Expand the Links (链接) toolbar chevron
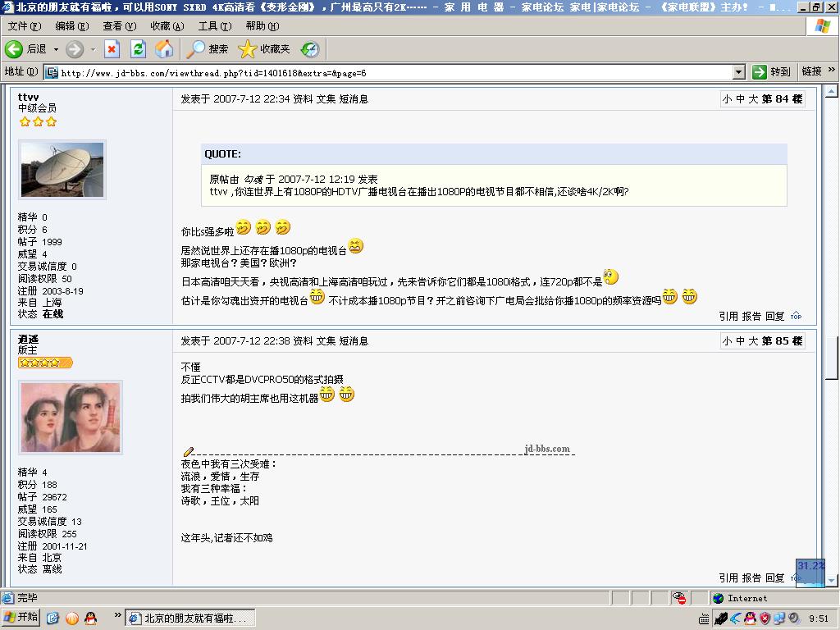This screenshot has height=630, width=840. [x=832, y=71]
